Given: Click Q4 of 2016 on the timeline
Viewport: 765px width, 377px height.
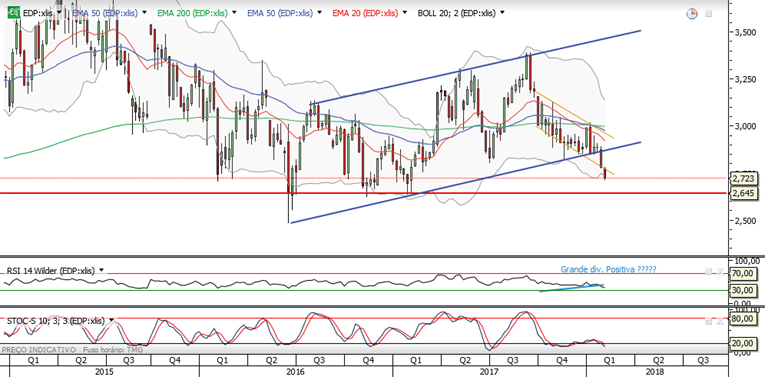Looking at the screenshot, I should [x=368, y=361].
